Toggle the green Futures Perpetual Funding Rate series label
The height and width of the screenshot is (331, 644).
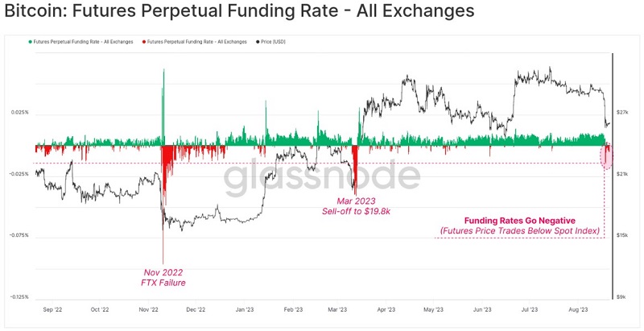coord(84,41)
